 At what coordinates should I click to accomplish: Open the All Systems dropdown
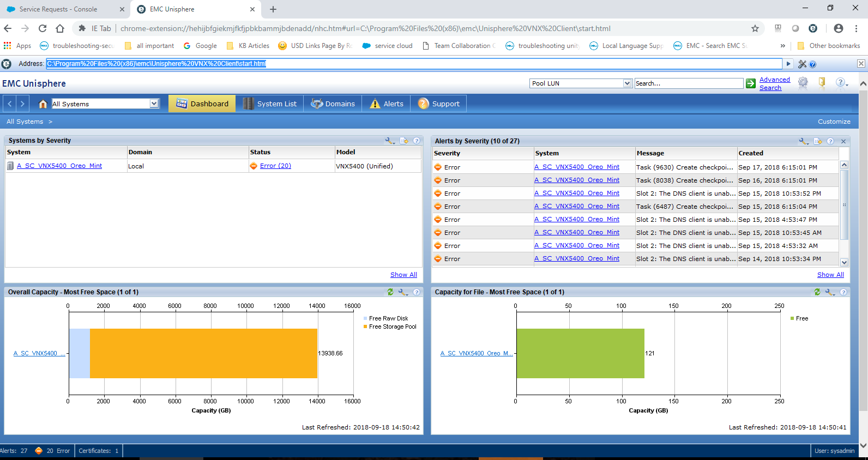(x=154, y=104)
